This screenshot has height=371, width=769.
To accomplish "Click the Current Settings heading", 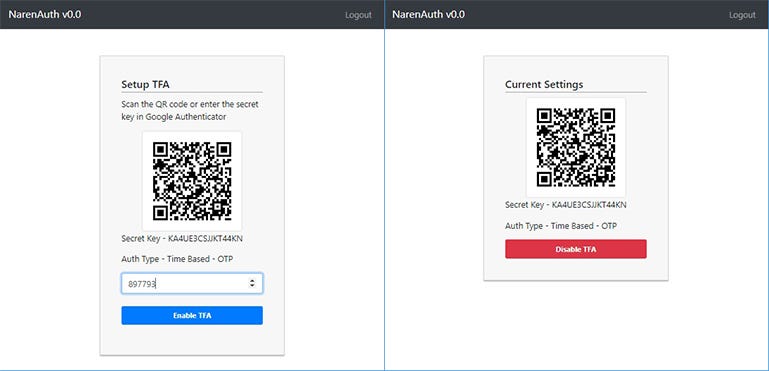I will click(544, 84).
